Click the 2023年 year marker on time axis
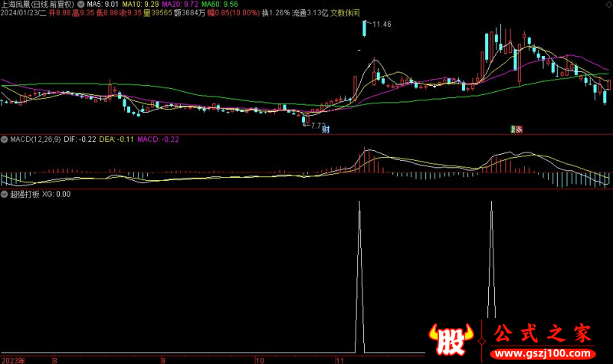 [14, 359]
